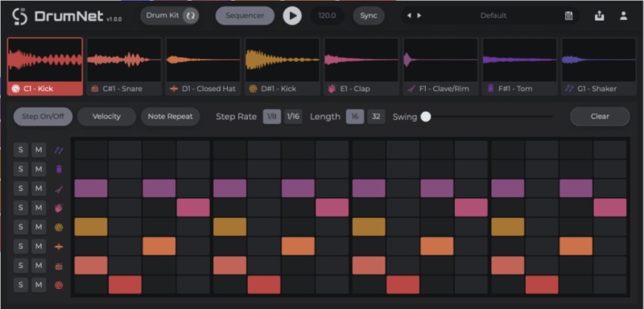Solo the tom track

pyautogui.click(x=21, y=169)
